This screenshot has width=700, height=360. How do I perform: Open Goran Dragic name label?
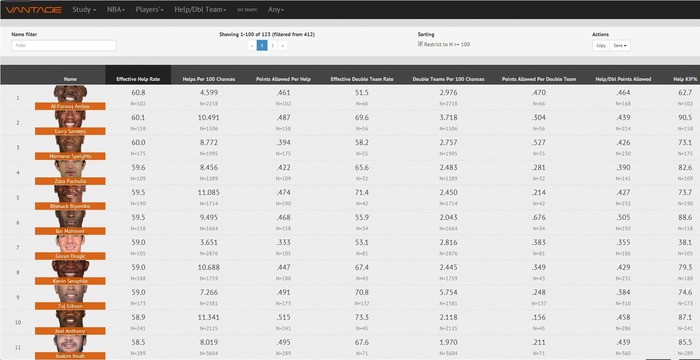click(x=70, y=256)
